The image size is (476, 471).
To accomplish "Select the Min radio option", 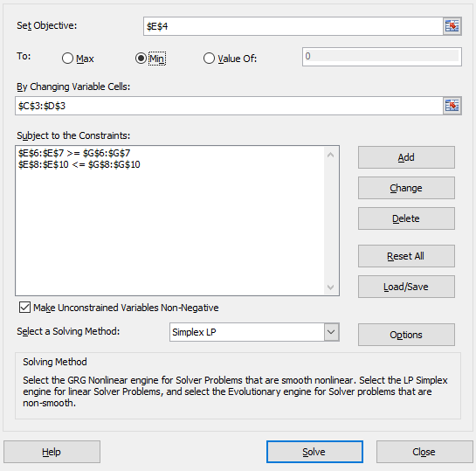I will tap(141, 58).
